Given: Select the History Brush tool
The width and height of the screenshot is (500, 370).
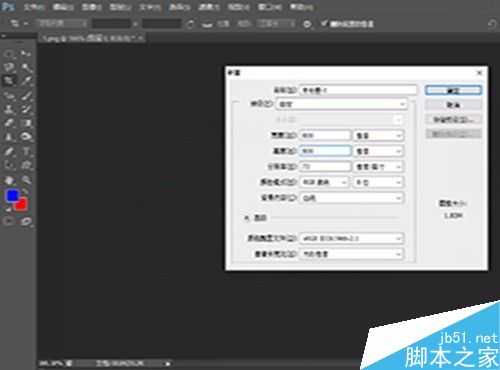Looking at the screenshot, I should pos(26,109).
